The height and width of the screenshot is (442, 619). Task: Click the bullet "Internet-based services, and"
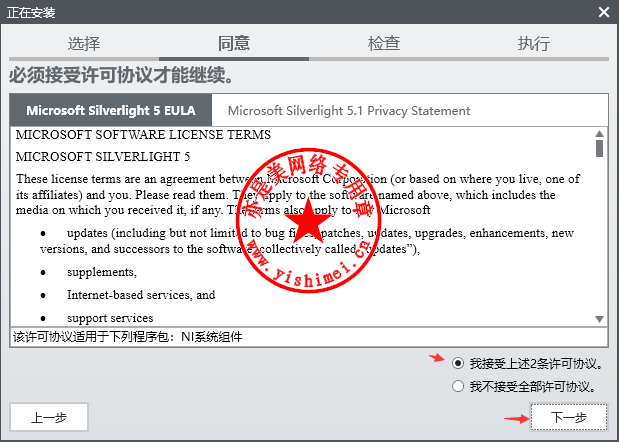141,295
